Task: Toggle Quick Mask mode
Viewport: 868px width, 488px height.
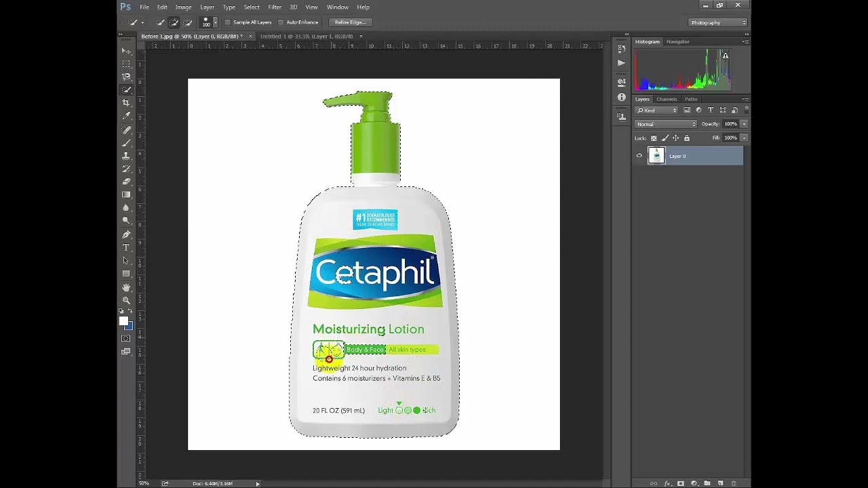Action: tap(126, 338)
